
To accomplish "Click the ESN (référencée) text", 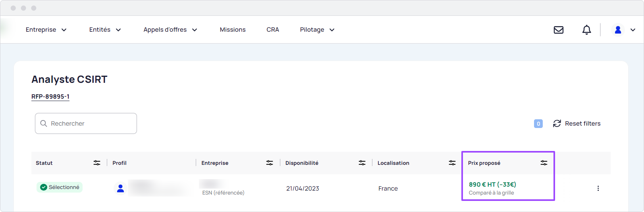I will (x=223, y=193).
